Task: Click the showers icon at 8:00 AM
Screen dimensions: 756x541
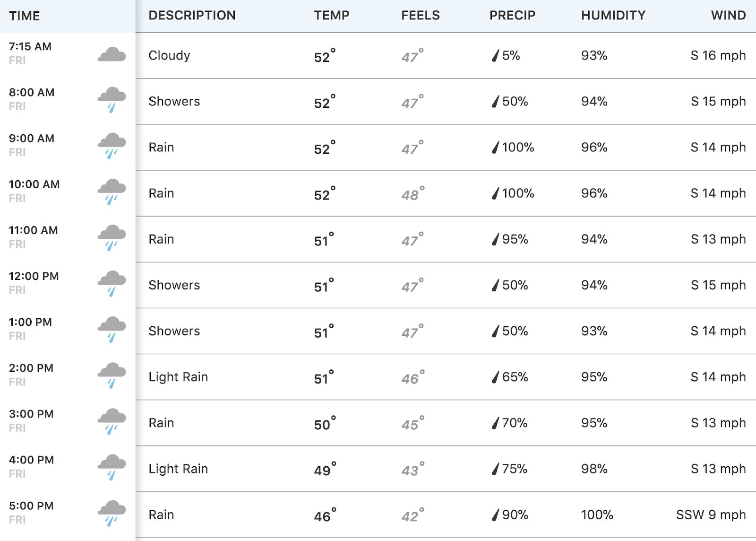Action: [112, 100]
